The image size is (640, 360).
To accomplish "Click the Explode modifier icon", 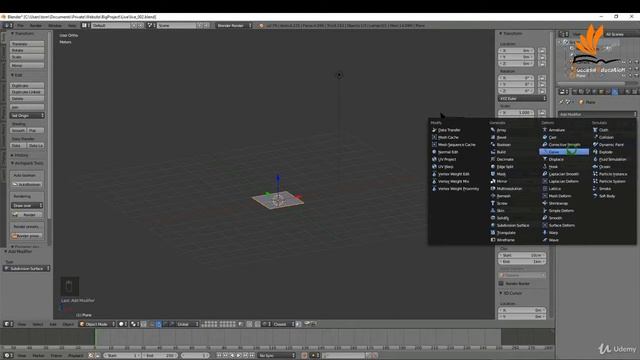I will tap(595, 152).
